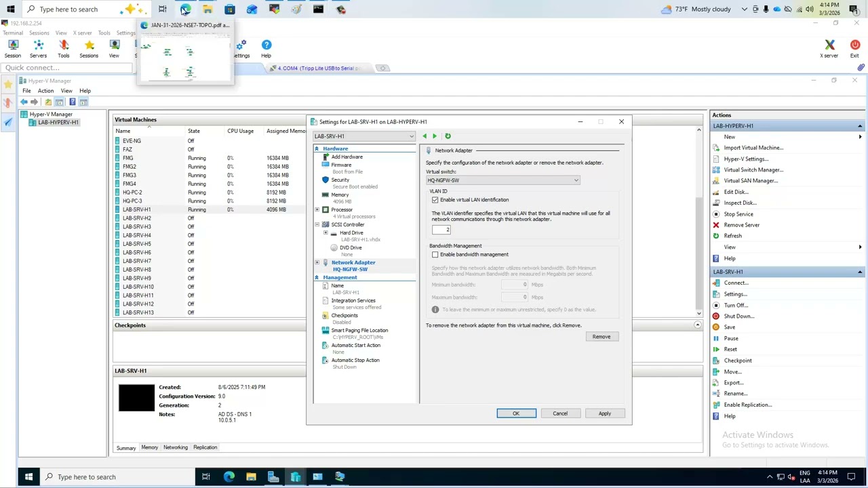The width and height of the screenshot is (868, 488).
Task: Open Hyper-V Manager Action menu
Action: coord(45,91)
